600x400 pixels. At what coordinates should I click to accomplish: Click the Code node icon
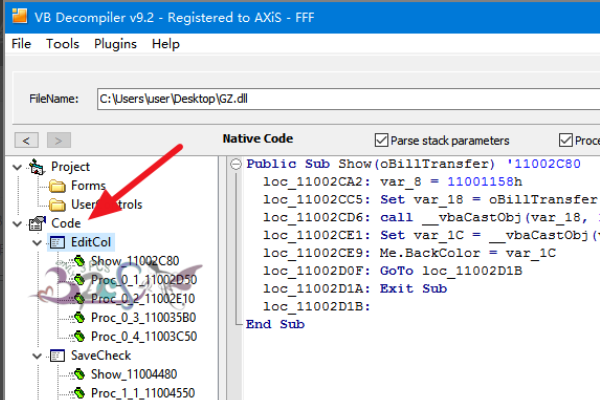coord(37,223)
